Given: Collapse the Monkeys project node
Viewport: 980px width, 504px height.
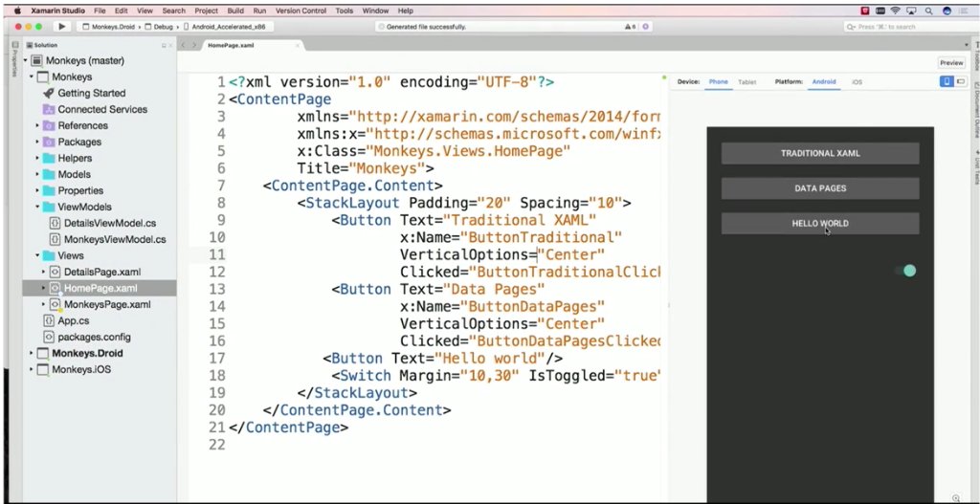Looking at the screenshot, I should click(32, 77).
